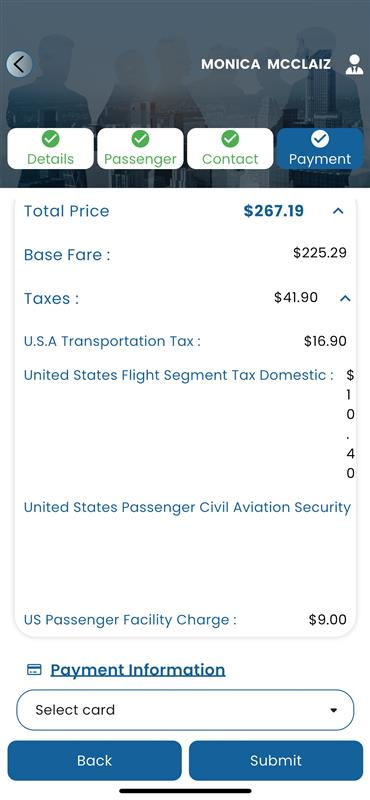This screenshot has height=800, width=370.
Task: Open the Select card dropdown
Action: tap(185, 710)
